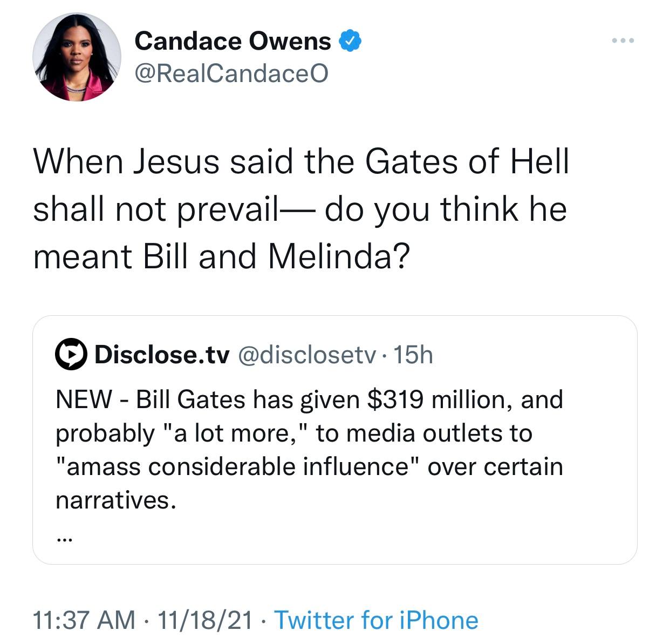Viewport: 670px width, 644px height.
Task: Click 'meant Bill and Melinda?' tweet line
Action: coord(221,256)
